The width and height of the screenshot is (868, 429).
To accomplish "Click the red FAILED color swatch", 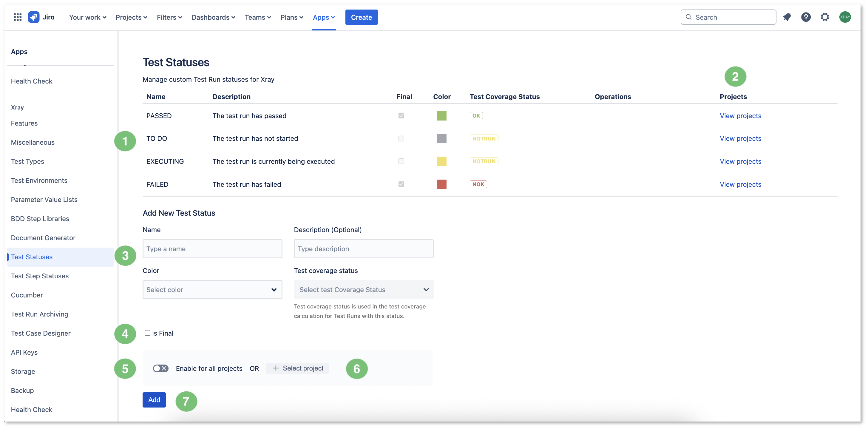I will tap(441, 184).
